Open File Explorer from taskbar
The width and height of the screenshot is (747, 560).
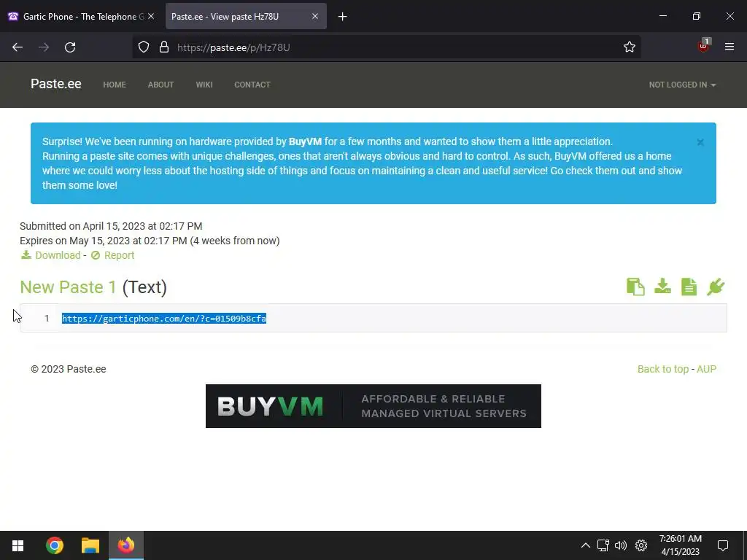90,545
